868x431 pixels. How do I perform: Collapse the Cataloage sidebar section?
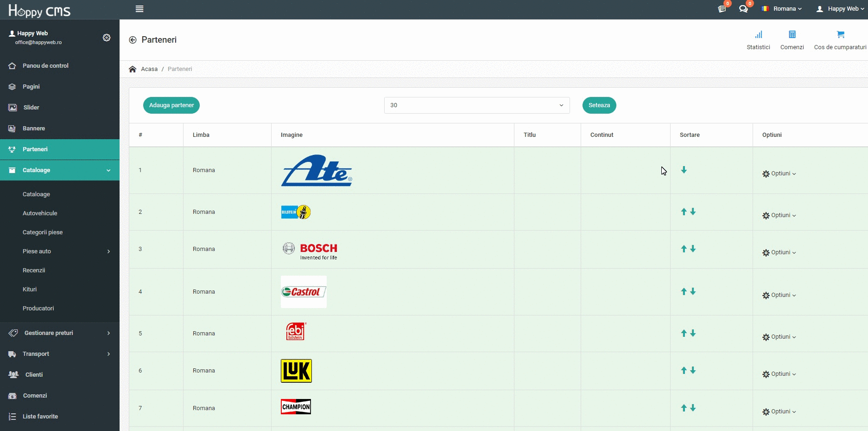click(x=60, y=170)
